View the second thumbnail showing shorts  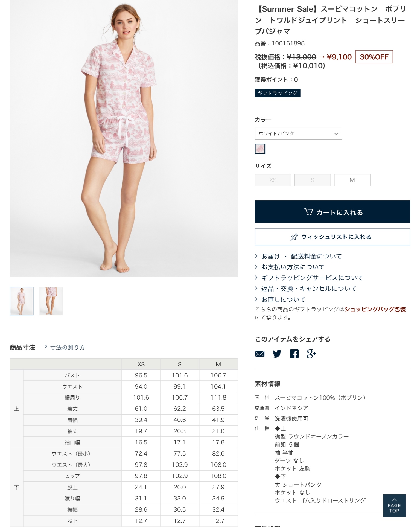coord(51,301)
